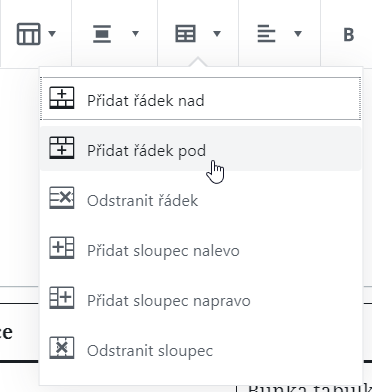
Task: Click the table block type icon
Action: (29, 34)
